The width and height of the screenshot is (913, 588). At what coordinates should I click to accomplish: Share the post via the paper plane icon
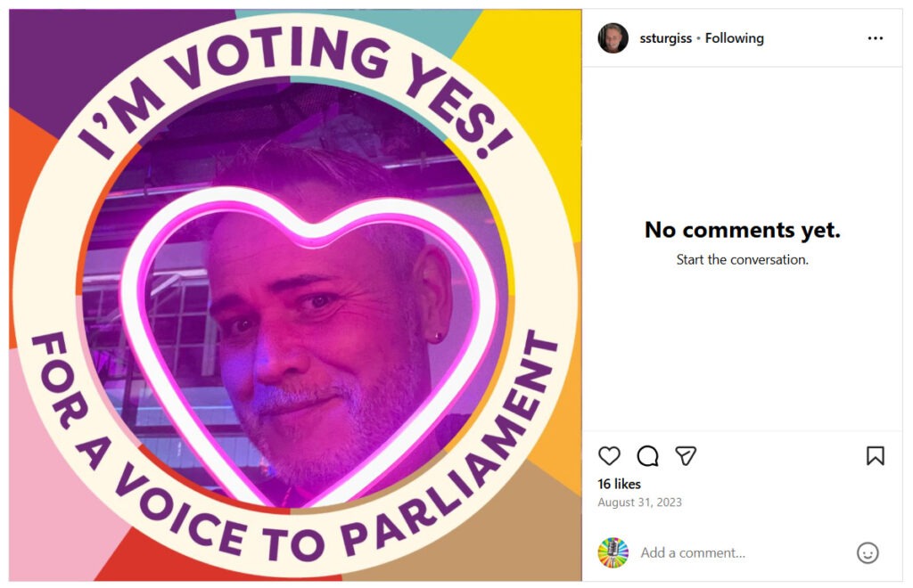685,456
